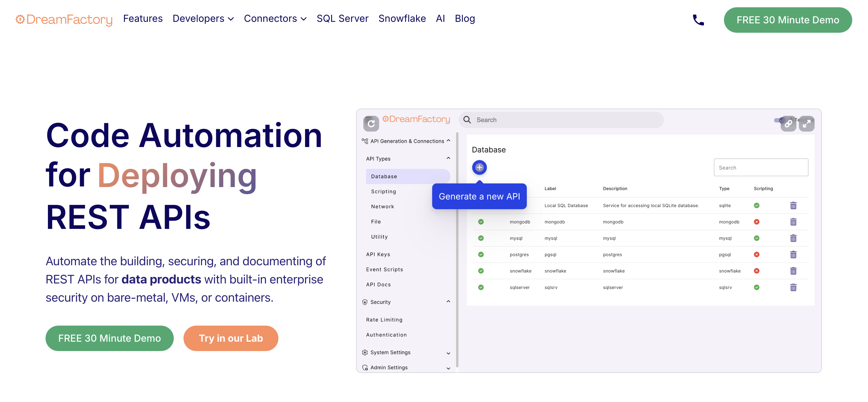Click green active status icon for snowflake

pyautogui.click(x=481, y=271)
